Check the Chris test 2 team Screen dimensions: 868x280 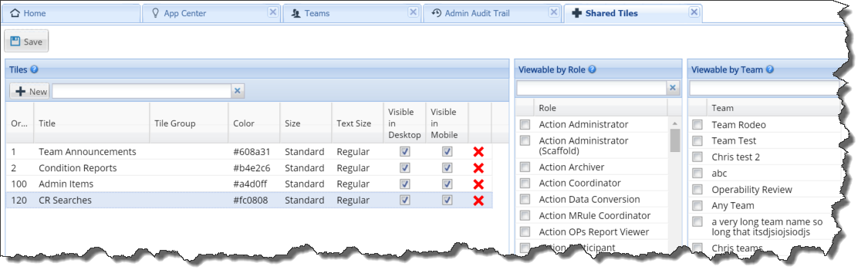tap(697, 157)
